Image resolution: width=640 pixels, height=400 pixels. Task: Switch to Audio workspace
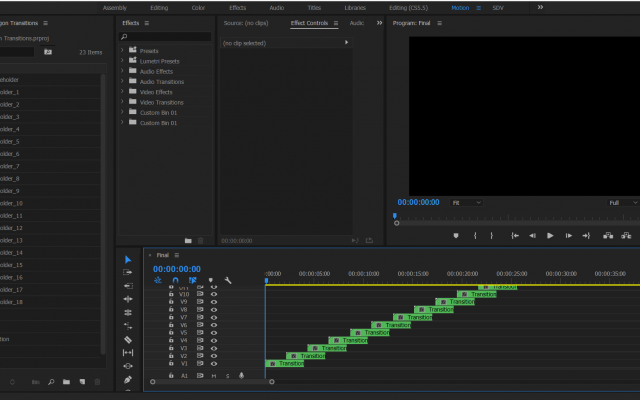277,8
